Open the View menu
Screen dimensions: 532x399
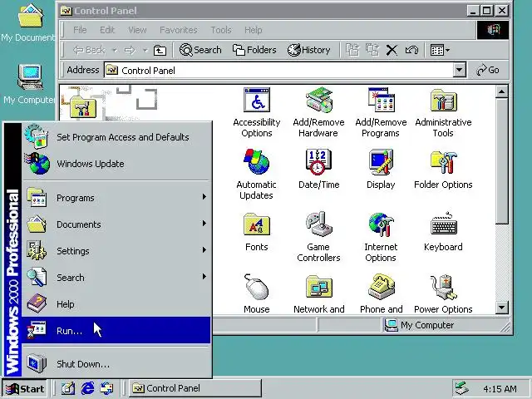[137, 30]
